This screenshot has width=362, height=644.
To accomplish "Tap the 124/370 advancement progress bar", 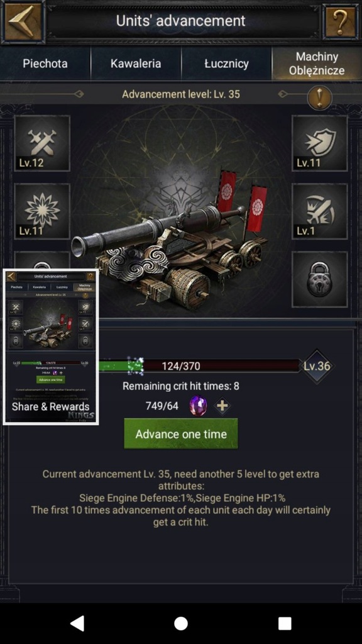I will tap(199, 365).
